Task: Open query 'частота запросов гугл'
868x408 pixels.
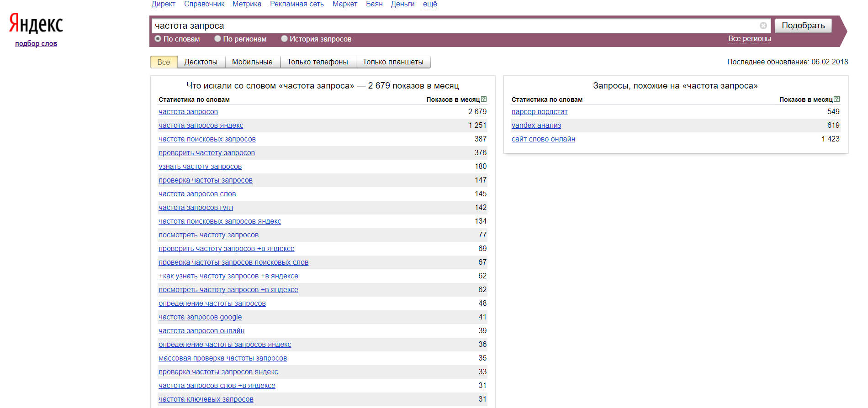Action: click(196, 208)
